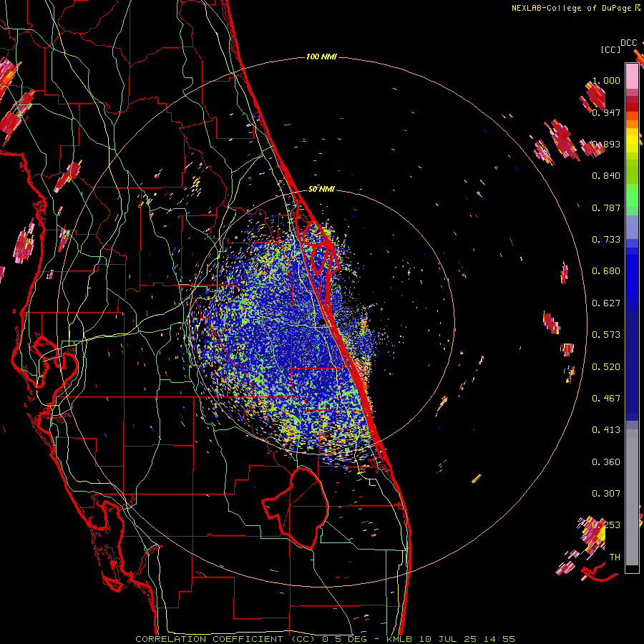The height and width of the screenshot is (644, 644).
Task: Click the KMLB station identifier in footer
Action: point(399,639)
